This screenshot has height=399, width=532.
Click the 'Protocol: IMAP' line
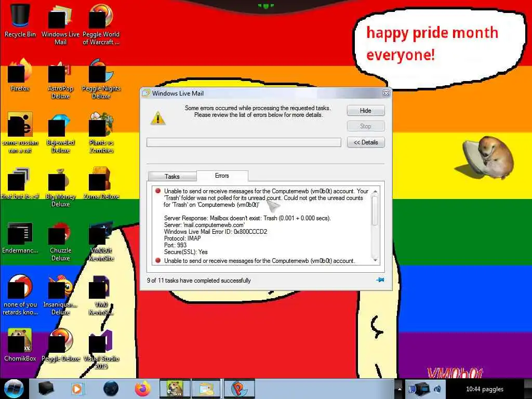182,238
